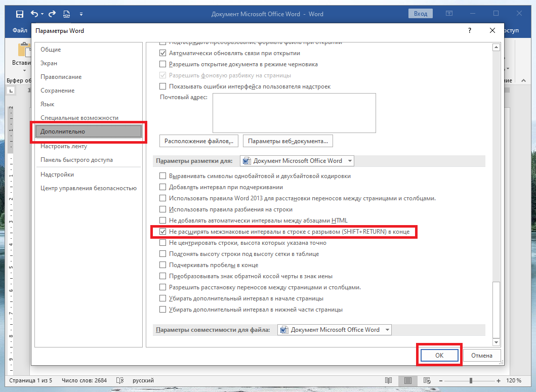Screen dimensions: 536x392
Task: Switch to Web Layout view icon
Action: [427, 380]
